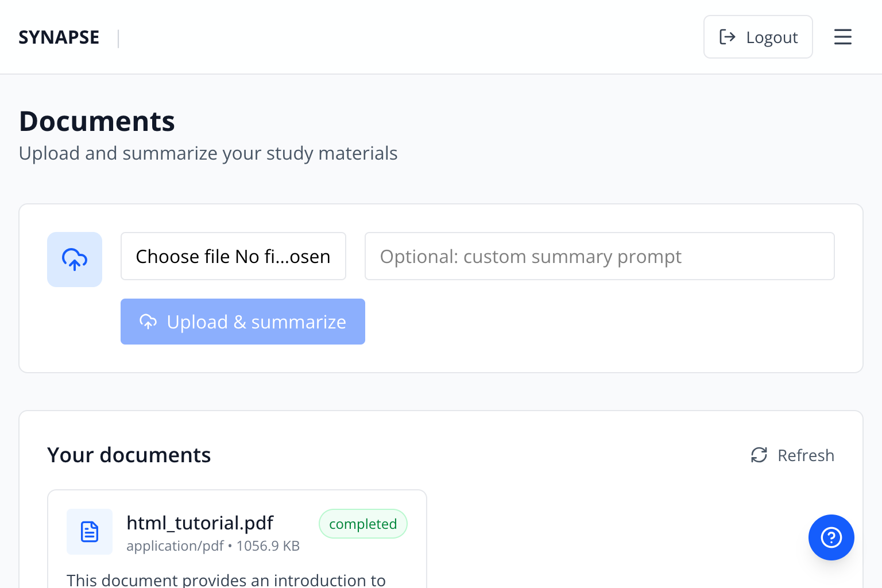Image resolution: width=882 pixels, height=588 pixels.
Task: Click the document summary text snippet
Action: coord(226,580)
